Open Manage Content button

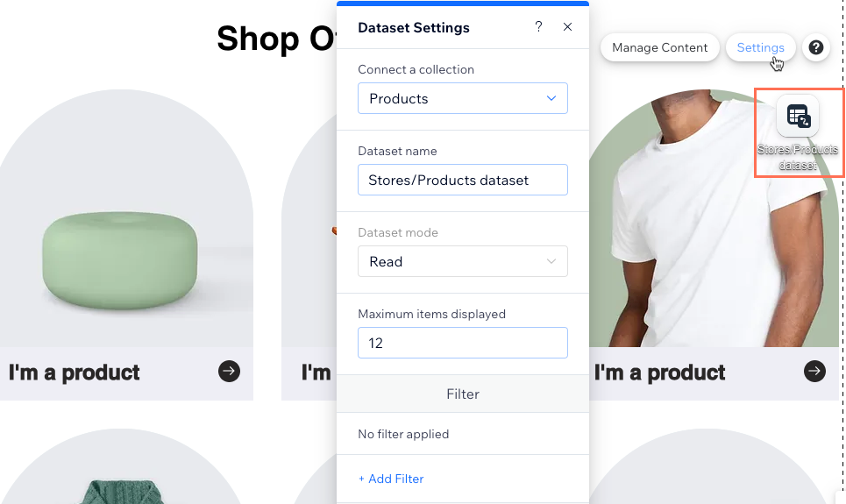coord(659,47)
